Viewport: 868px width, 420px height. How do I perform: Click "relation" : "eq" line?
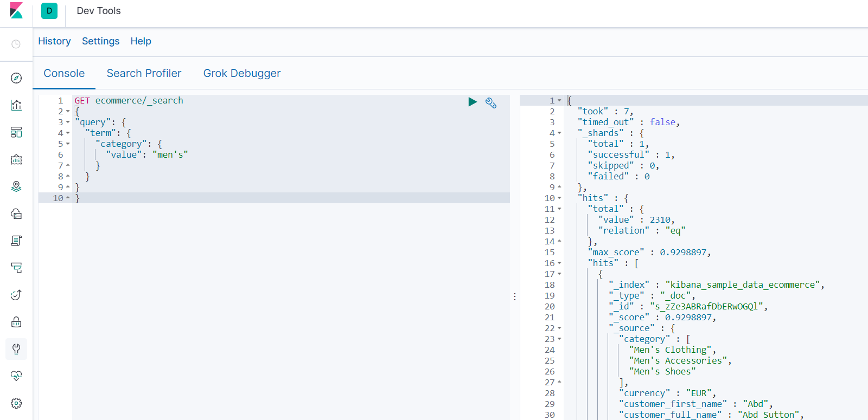click(642, 230)
